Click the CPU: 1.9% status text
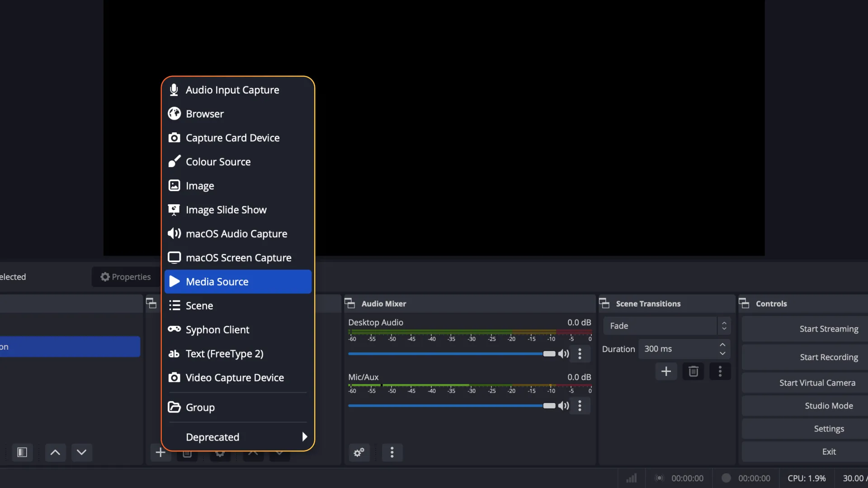 pyautogui.click(x=807, y=478)
